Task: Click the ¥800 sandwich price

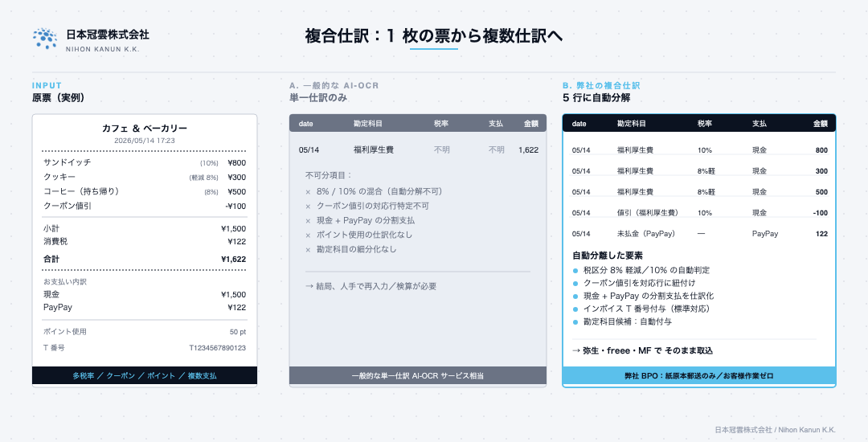Action: (236, 162)
